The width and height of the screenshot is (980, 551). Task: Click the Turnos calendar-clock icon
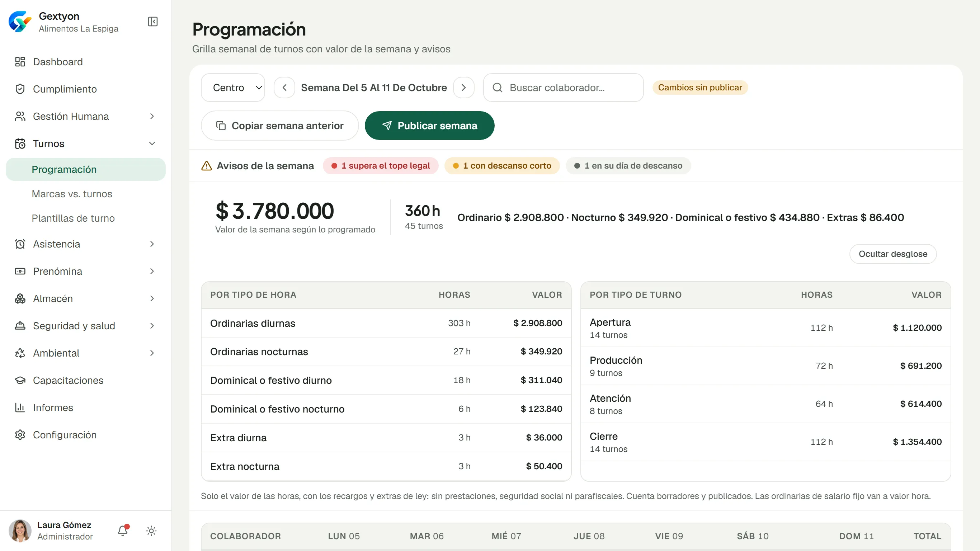point(20,143)
